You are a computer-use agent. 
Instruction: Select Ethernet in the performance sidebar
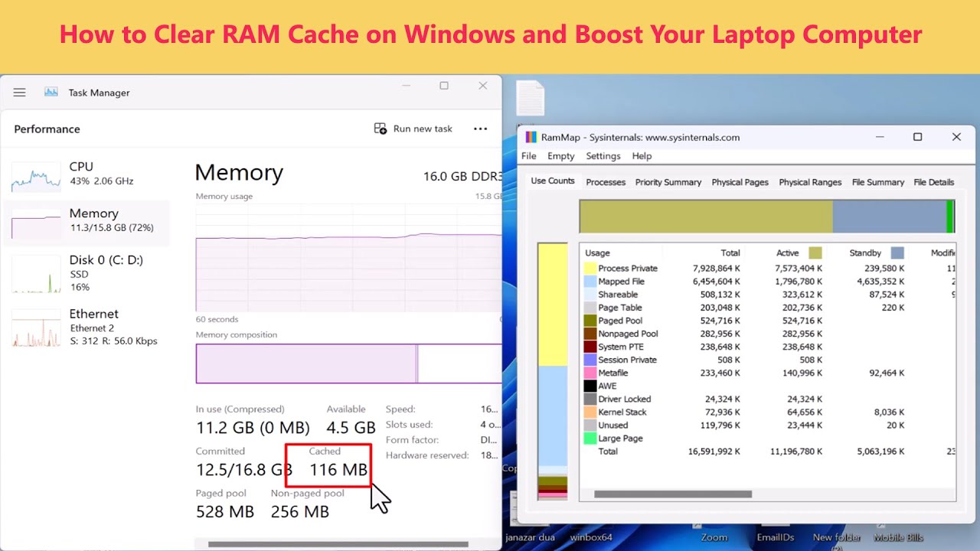pos(86,327)
